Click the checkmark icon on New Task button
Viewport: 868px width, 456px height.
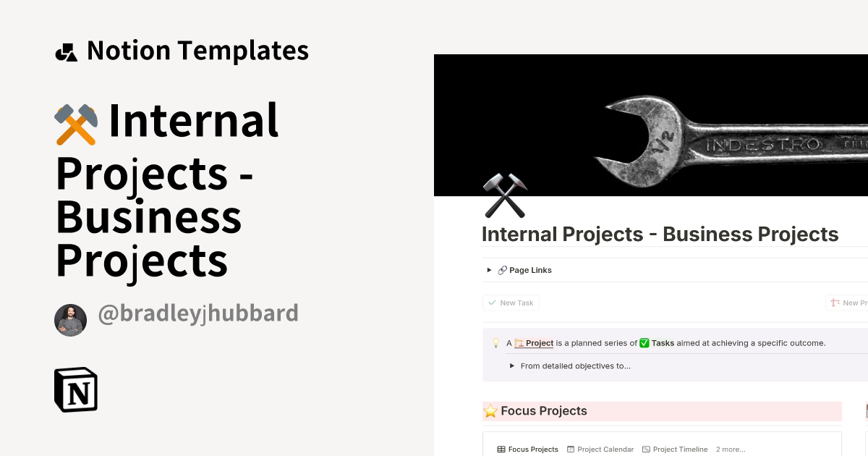[x=491, y=303]
